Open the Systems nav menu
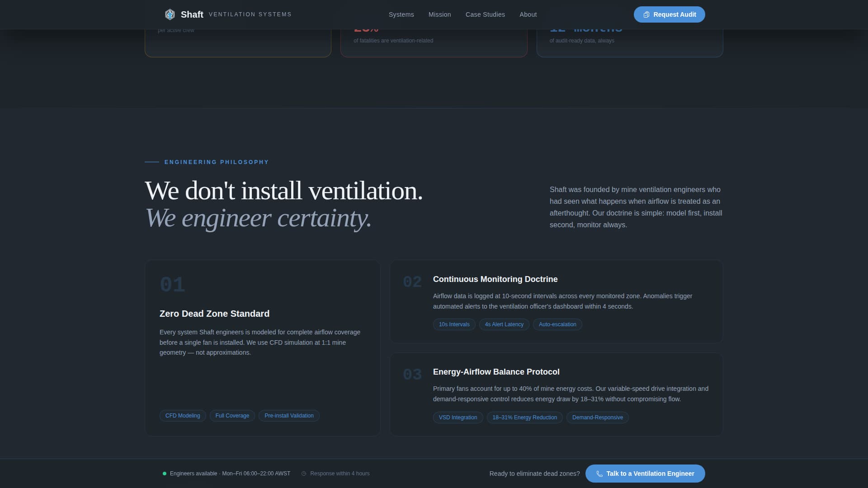868x488 pixels. pos(401,14)
